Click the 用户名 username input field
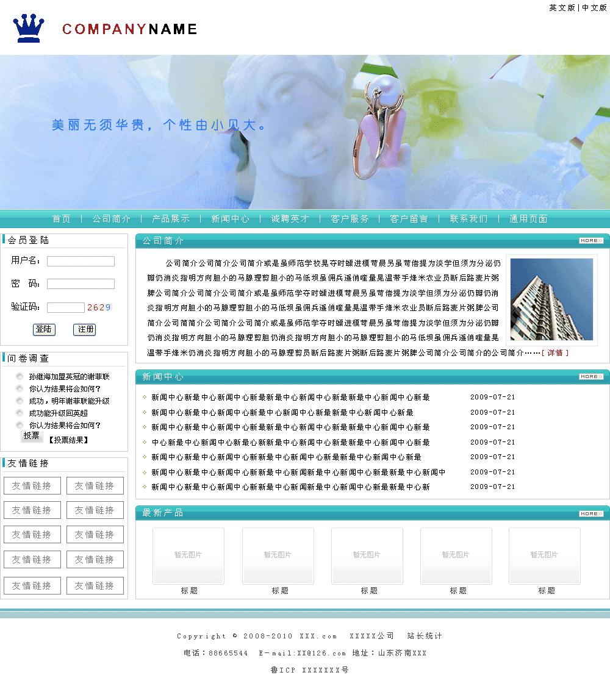The height and width of the screenshot is (700, 610). coord(81,262)
